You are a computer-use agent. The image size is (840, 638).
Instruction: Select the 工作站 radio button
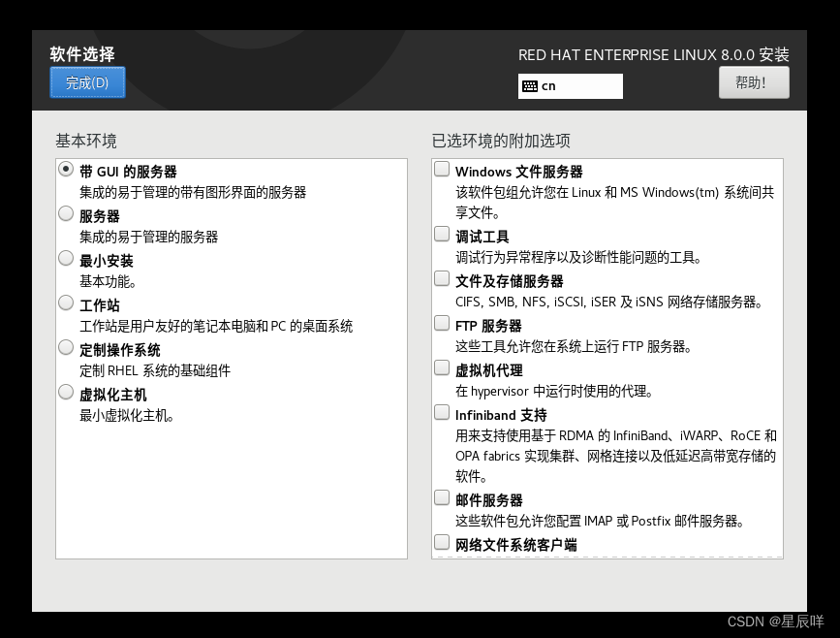pos(66,303)
